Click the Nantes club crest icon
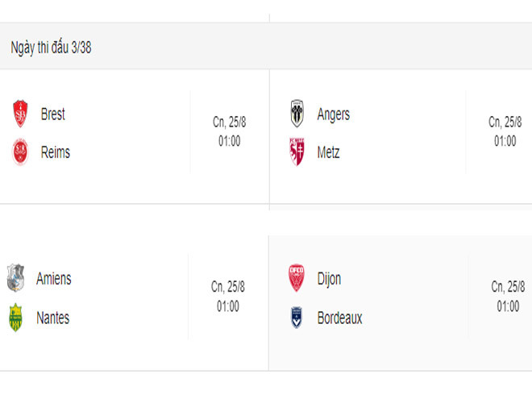Screen dimensions: 532x403 [15, 318]
